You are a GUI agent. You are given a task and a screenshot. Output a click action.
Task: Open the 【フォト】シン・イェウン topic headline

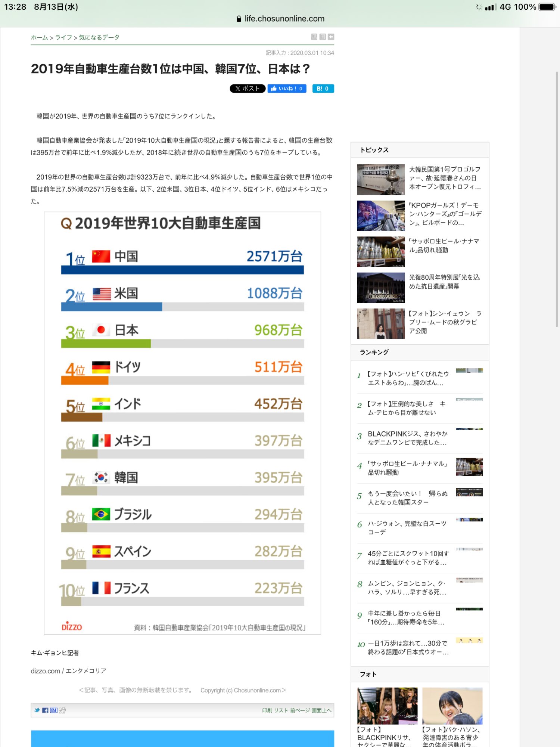coord(445,322)
